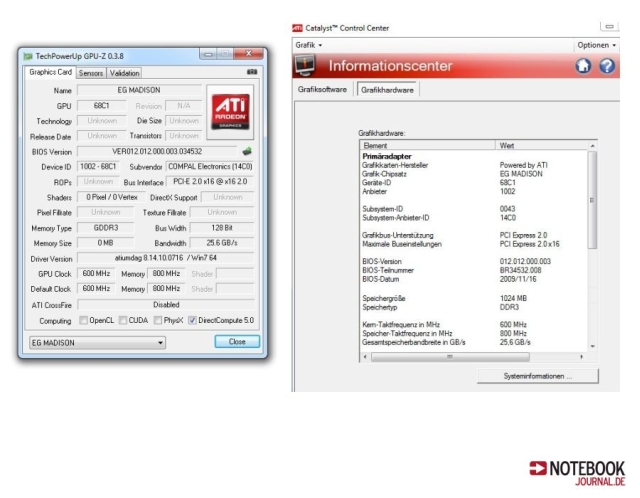Select the Grafik-Chipsatz row
The height and width of the screenshot is (498, 640).
[473, 174]
